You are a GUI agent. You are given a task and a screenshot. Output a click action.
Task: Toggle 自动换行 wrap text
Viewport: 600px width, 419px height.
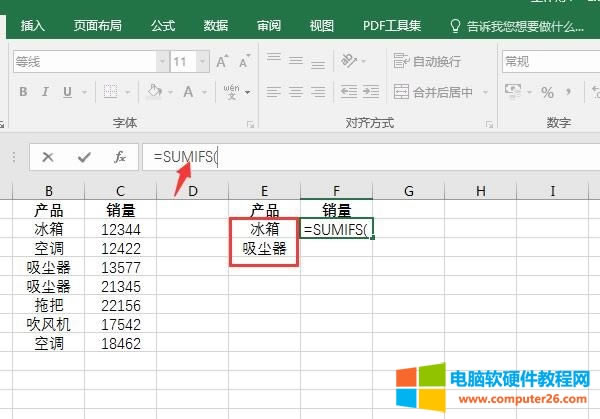427,62
